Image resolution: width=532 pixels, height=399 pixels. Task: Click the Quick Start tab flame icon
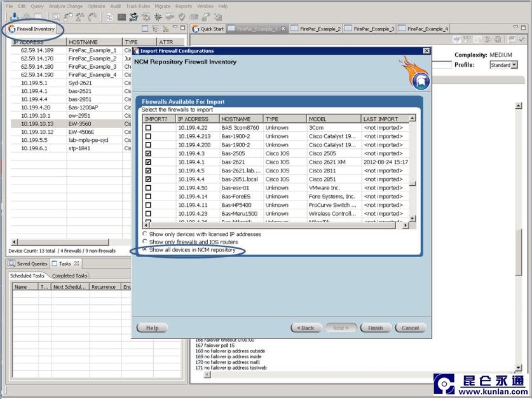click(196, 29)
